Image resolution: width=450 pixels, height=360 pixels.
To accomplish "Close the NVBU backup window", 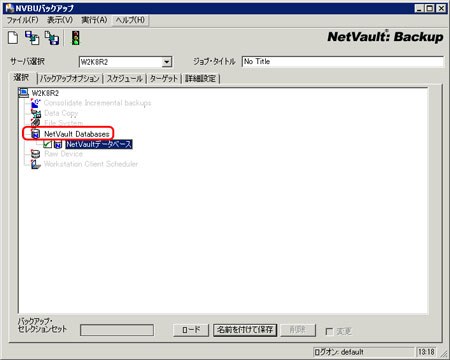I will point(442,8).
